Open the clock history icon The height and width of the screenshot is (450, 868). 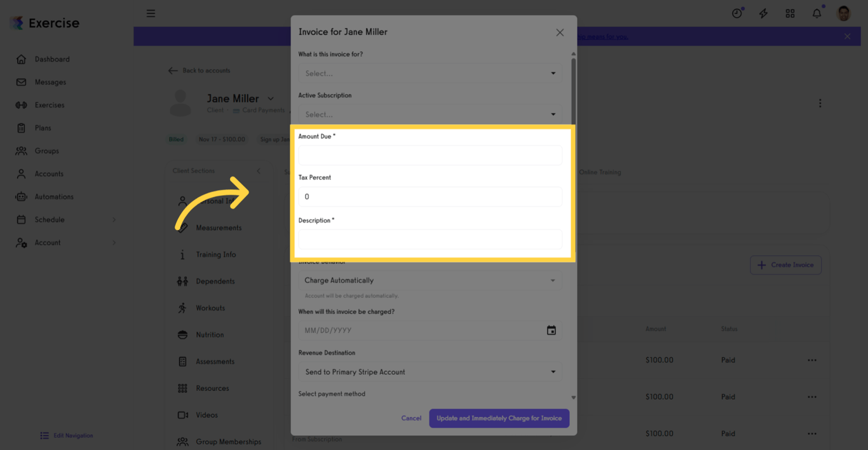(736, 13)
